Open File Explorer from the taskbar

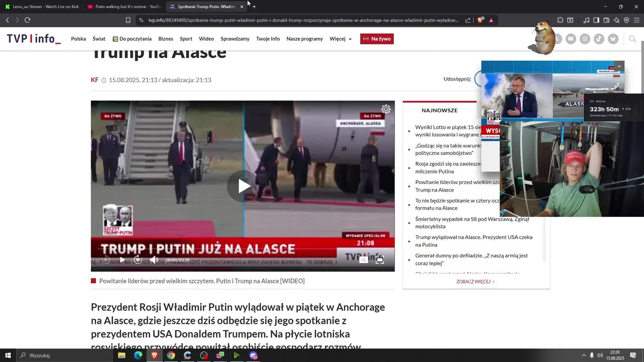pyautogui.click(x=122, y=355)
